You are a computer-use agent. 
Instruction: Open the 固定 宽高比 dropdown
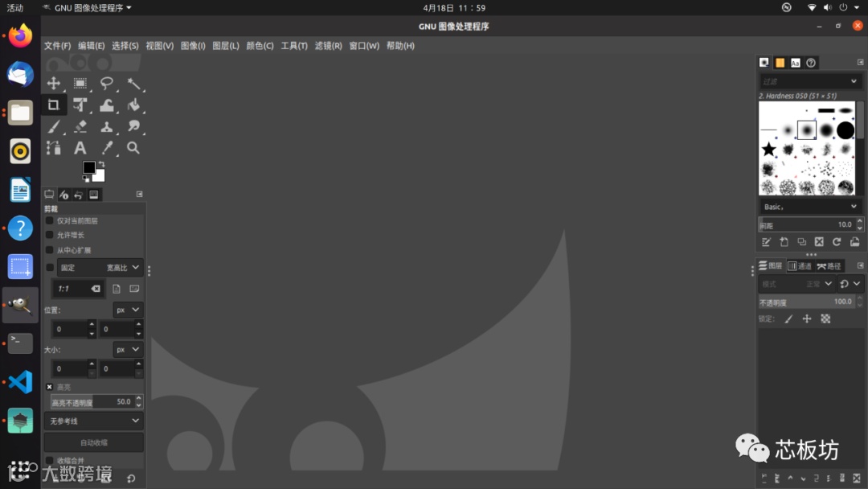(100, 268)
